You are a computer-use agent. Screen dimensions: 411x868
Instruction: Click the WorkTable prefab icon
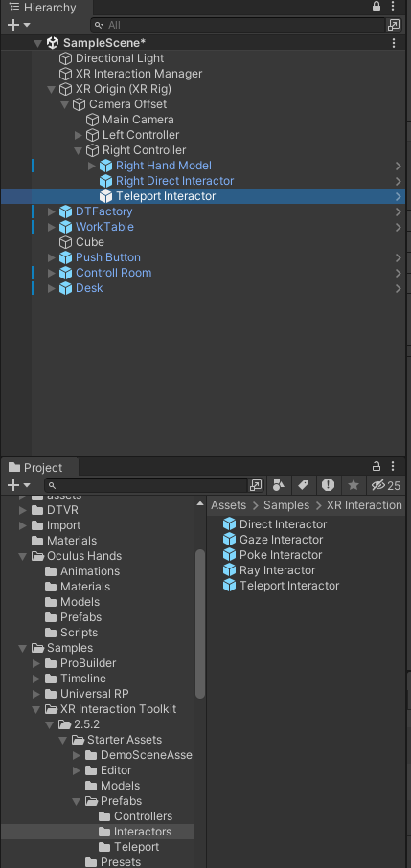66,227
